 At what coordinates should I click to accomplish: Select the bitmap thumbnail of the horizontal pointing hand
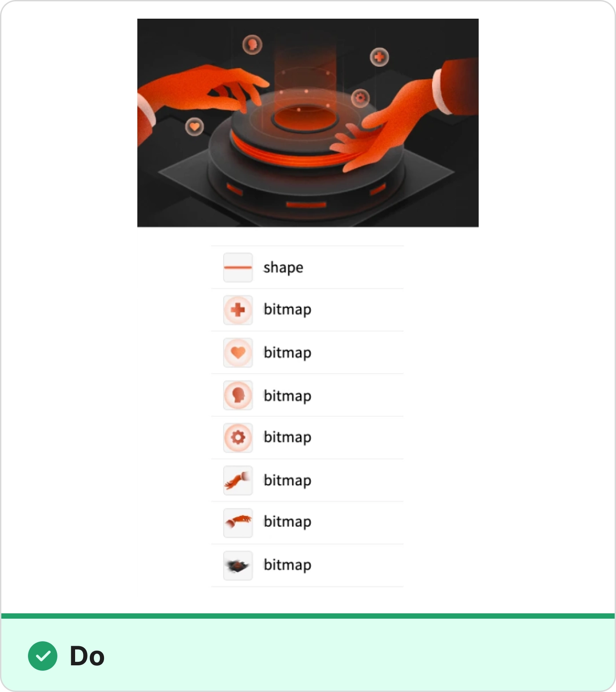[x=238, y=523]
